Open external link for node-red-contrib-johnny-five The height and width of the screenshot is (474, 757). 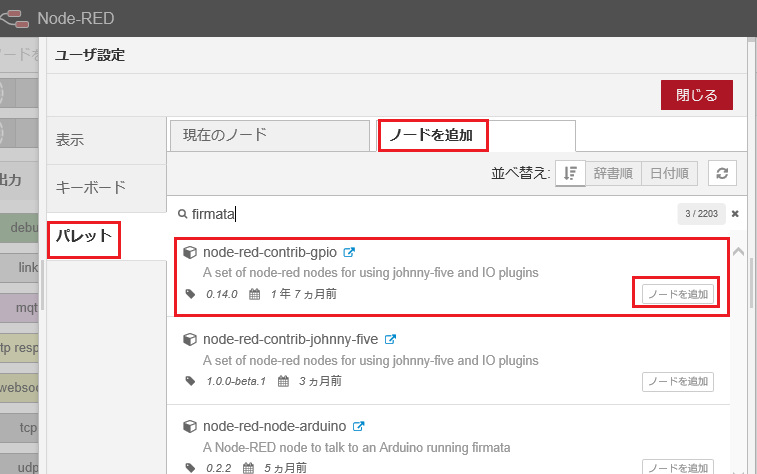391,339
